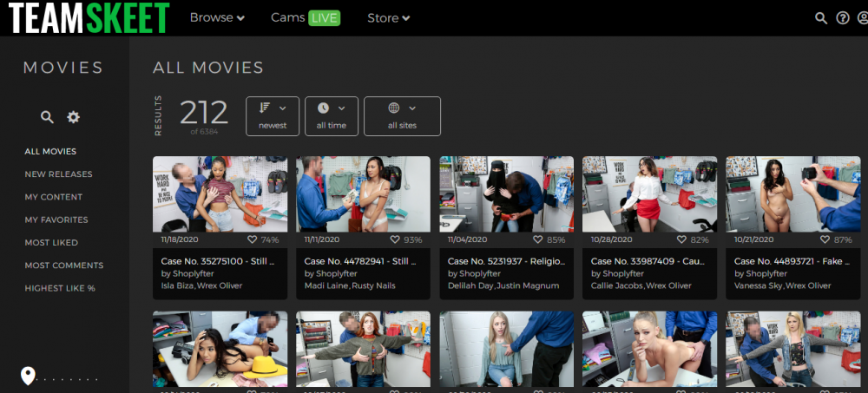
Task: Click the search magnifier in top header
Action: pos(820,18)
